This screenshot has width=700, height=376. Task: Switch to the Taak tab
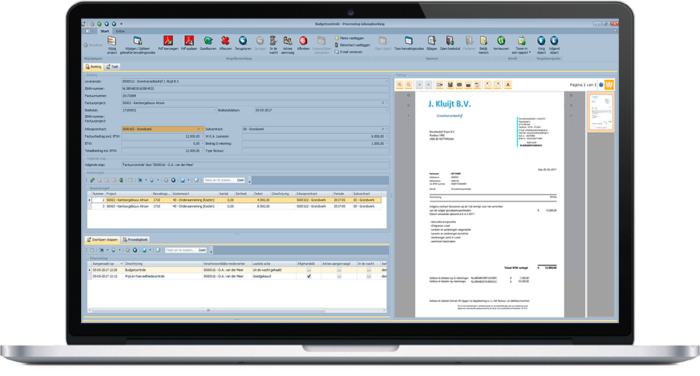[x=112, y=67]
